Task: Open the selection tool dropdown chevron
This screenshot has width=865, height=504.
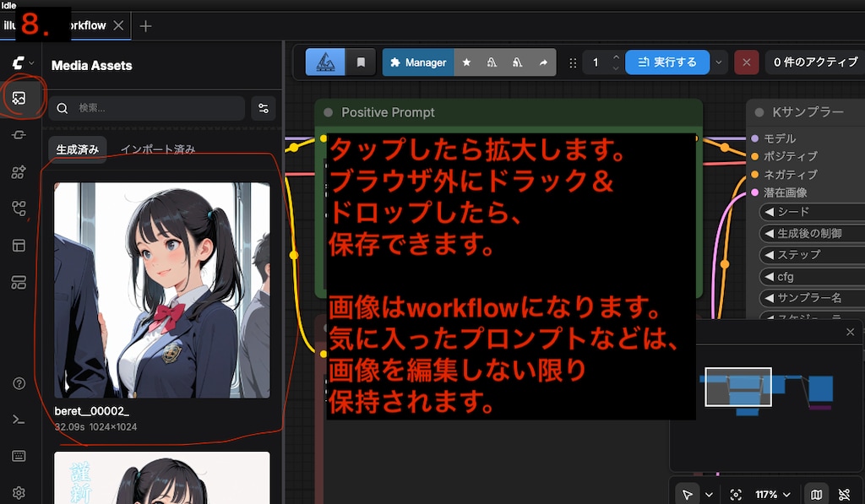Action: 709,494
